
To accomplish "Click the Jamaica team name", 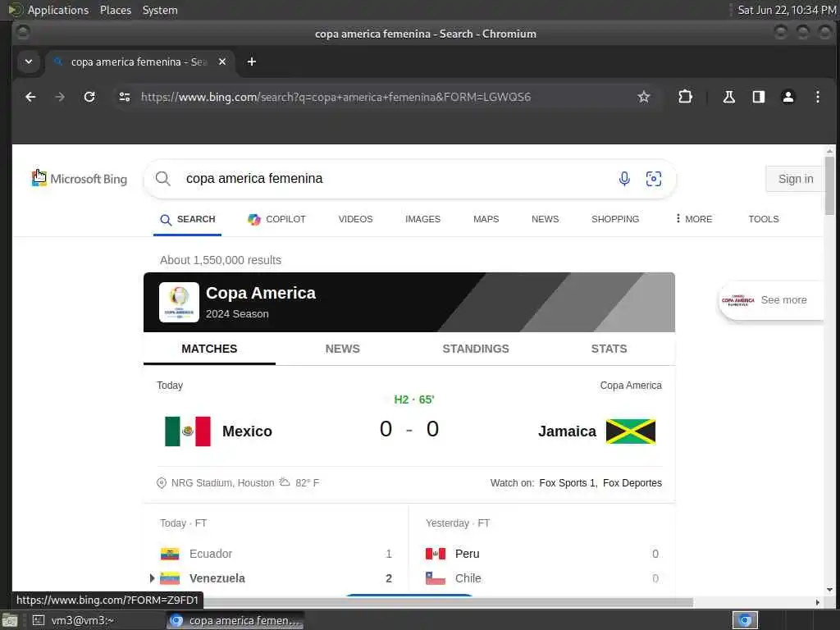I will (567, 431).
